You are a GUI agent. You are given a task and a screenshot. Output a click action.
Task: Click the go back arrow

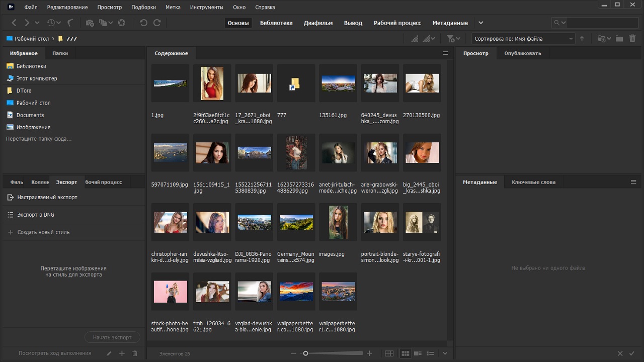(14, 23)
